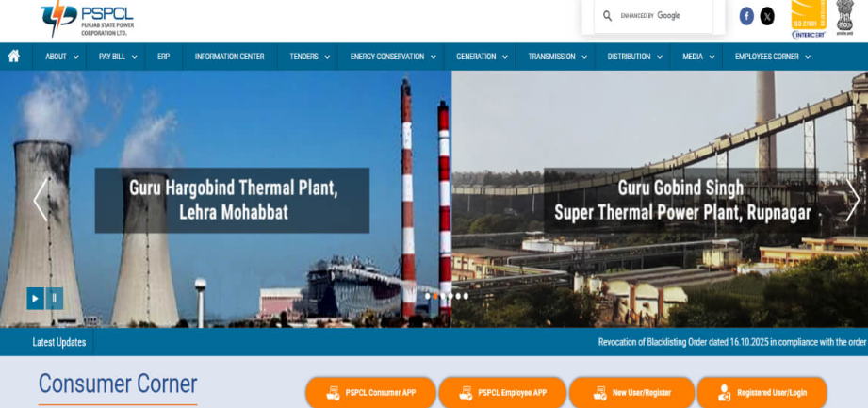868x408 pixels.
Task: Expand the ENERGY CONSERVATION dropdown arrow
Action: [x=433, y=57]
